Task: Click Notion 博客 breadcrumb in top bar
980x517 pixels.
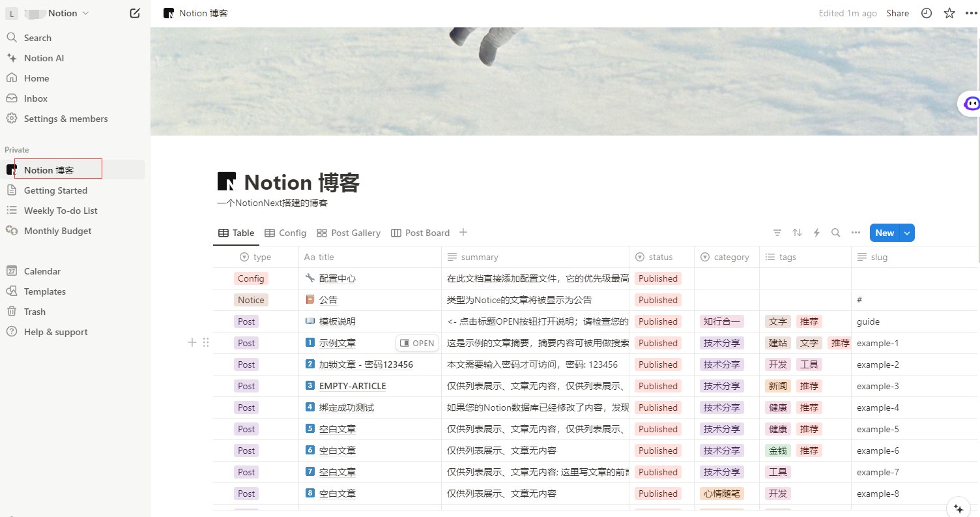Action: coord(195,13)
